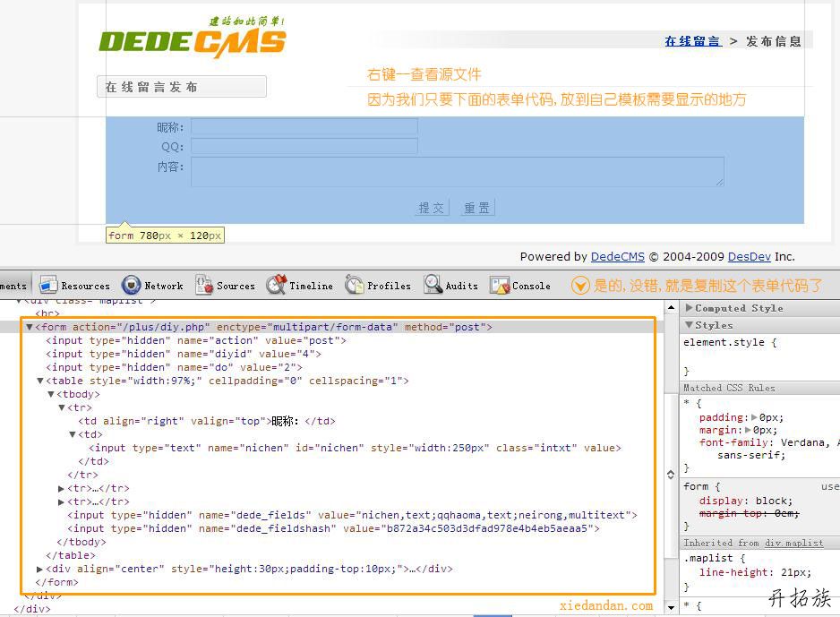Viewport: 840px width, 617px height.
Task: Click the Matched CSS Rules header
Action: click(x=729, y=388)
